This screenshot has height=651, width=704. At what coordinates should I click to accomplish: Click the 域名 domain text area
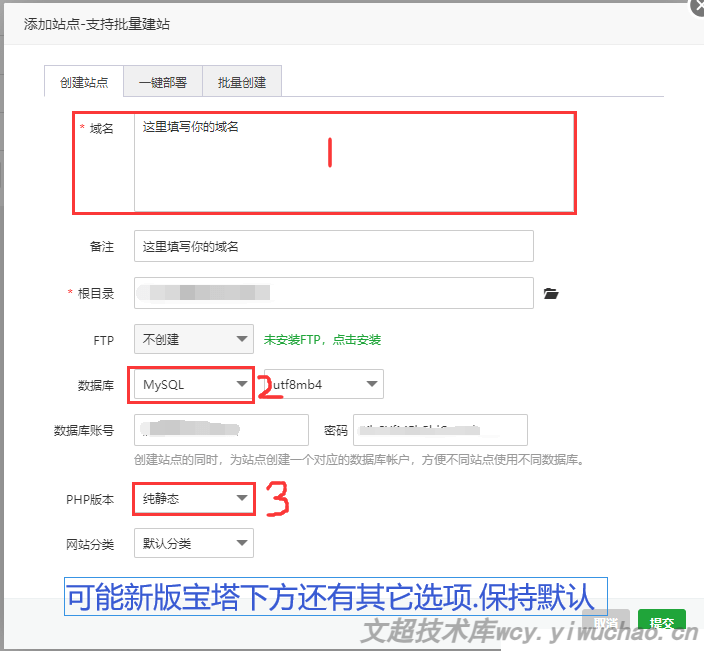coord(354,163)
